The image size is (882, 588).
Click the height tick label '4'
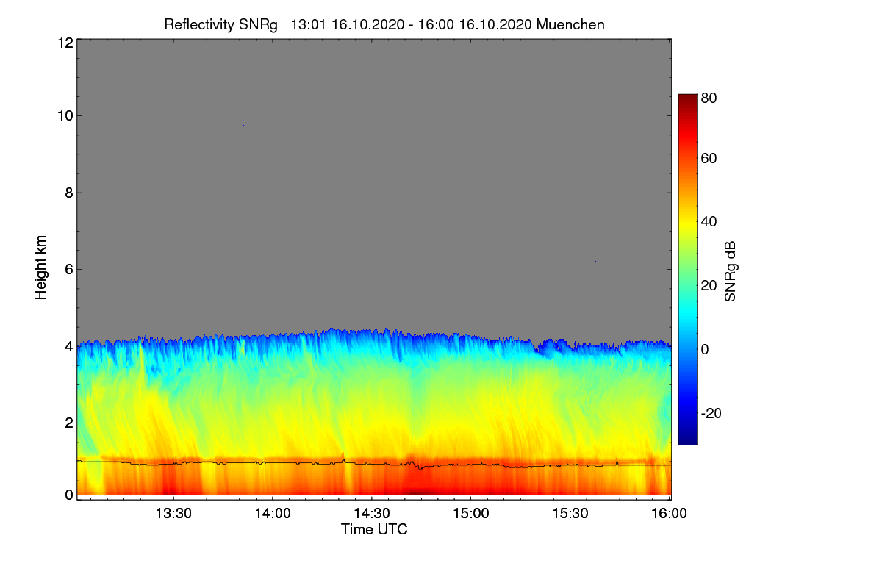click(x=68, y=345)
